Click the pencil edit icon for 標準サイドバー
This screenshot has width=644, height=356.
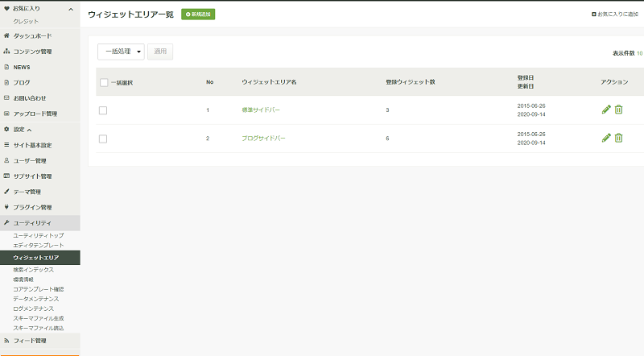606,110
